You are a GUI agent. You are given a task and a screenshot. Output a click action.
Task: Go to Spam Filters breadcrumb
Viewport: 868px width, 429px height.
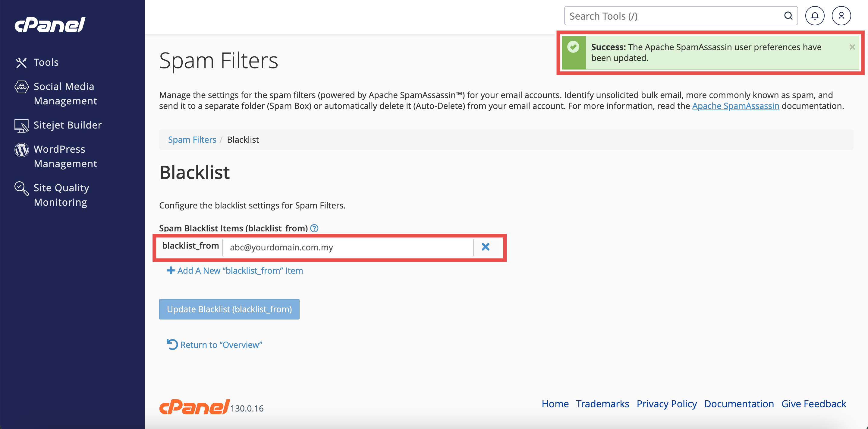coord(192,140)
